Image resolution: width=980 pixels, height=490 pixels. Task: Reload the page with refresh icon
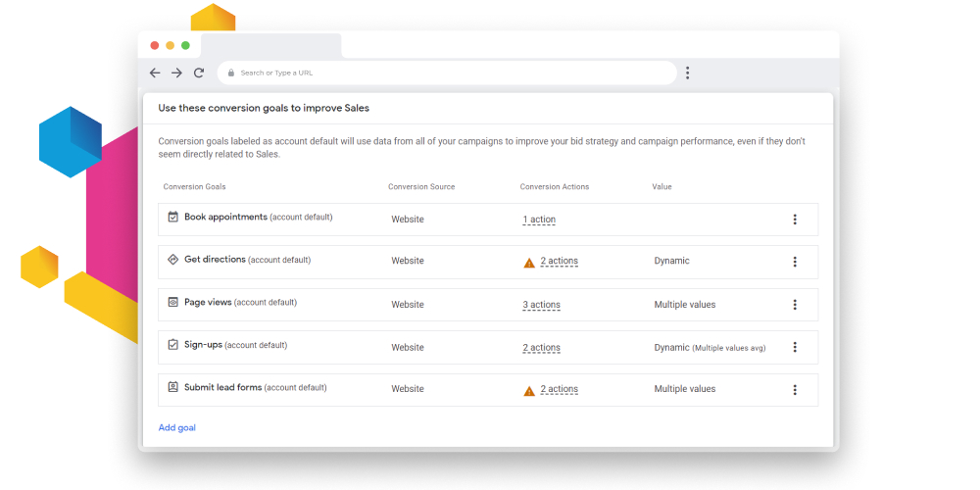(199, 73)
